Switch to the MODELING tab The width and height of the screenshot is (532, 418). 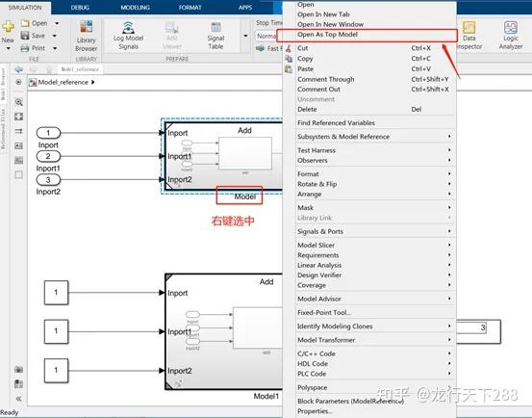(135, 7)
